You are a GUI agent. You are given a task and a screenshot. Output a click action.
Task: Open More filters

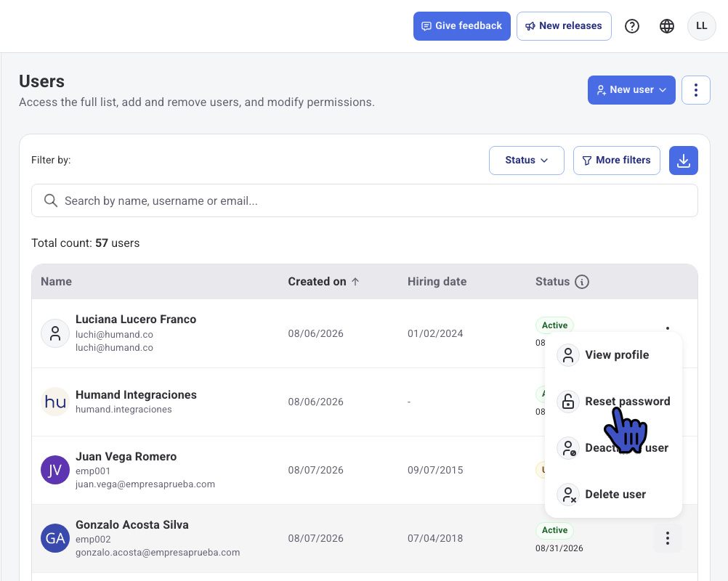617,161
